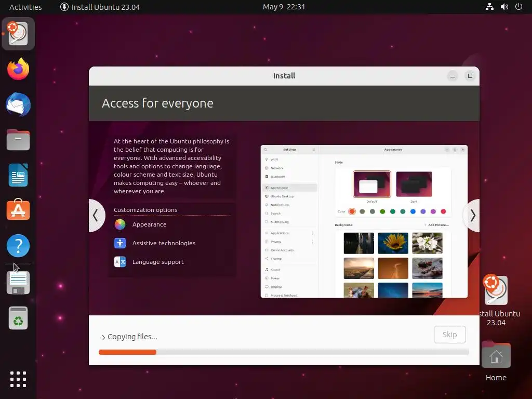
Task: Click the orange installation progress bar
Action: 127,352
